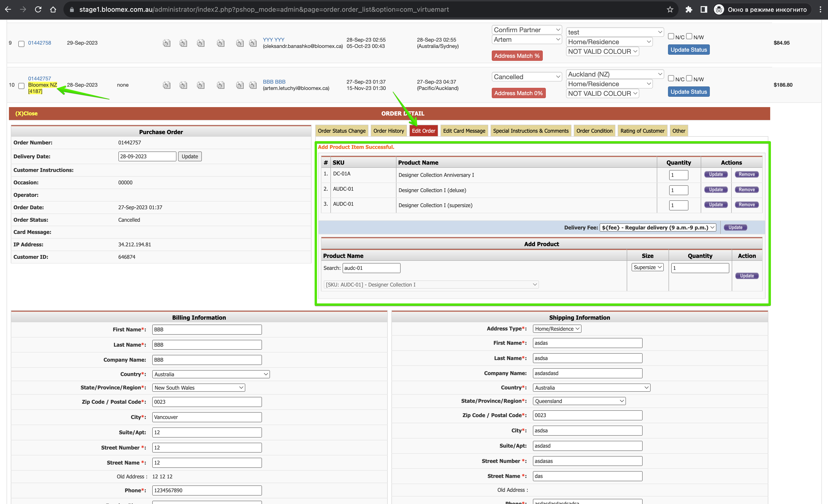Go to browser home page icon
Screen dimensions: 828x504
click(53, 9)
